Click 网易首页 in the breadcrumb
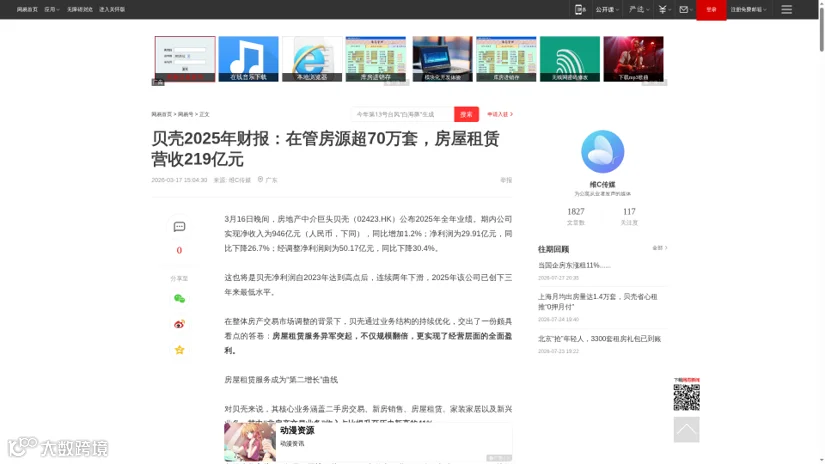This screenshot has width=825, height=464. coord(162,114)
